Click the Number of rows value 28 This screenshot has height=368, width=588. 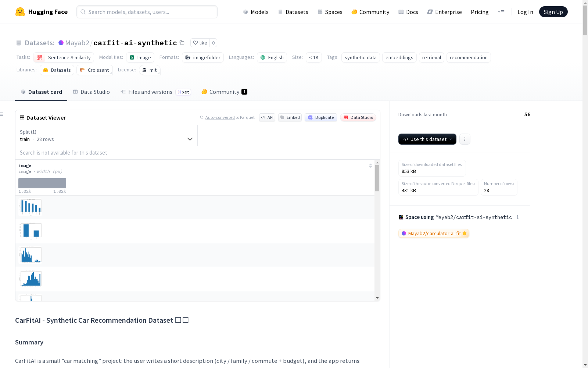487,191
